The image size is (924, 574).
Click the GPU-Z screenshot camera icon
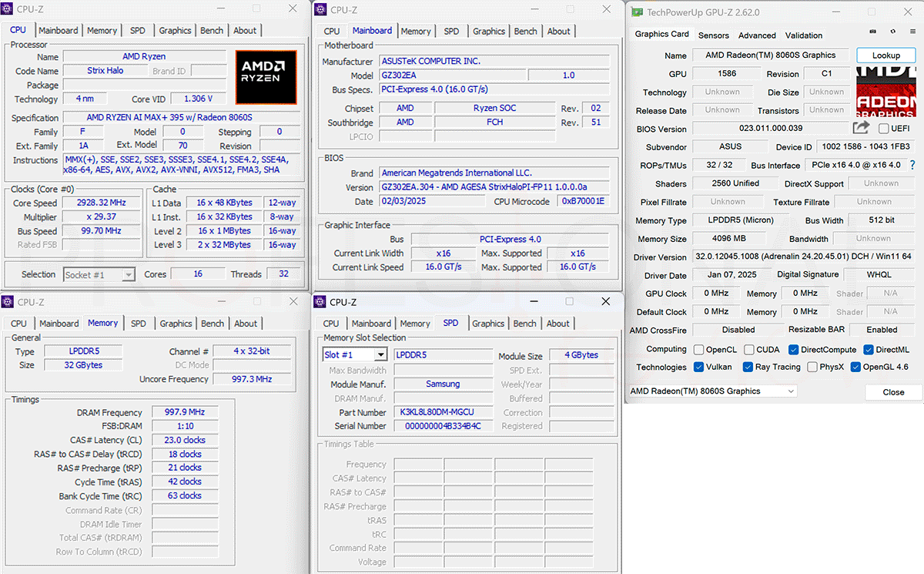click(x=872, y=32)
